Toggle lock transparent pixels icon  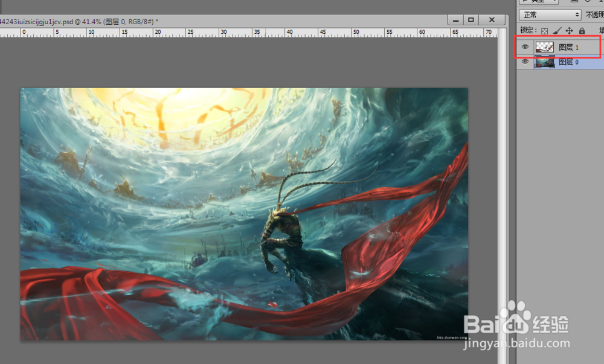544,31
